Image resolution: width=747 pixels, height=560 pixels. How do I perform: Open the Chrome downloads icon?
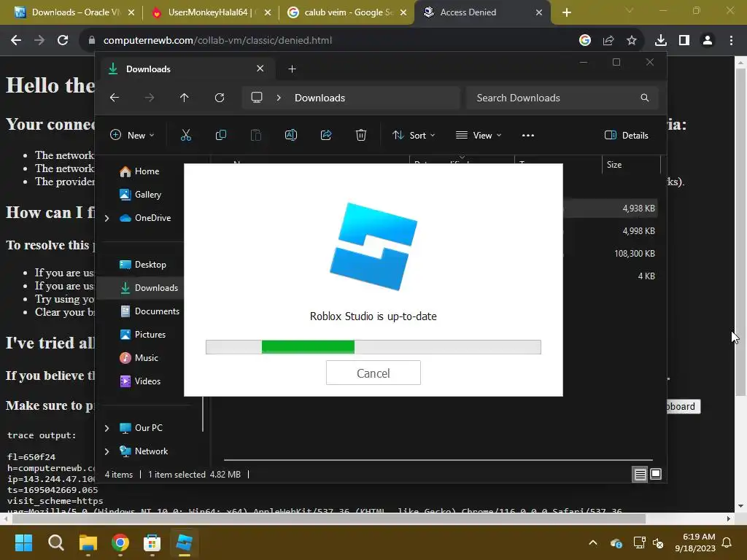(660, 41)
